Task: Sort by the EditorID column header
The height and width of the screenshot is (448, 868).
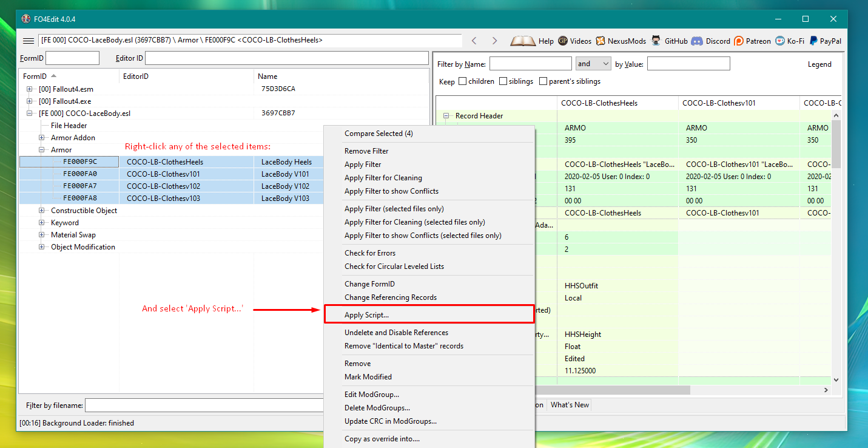Action: click(x=186, y=76)
